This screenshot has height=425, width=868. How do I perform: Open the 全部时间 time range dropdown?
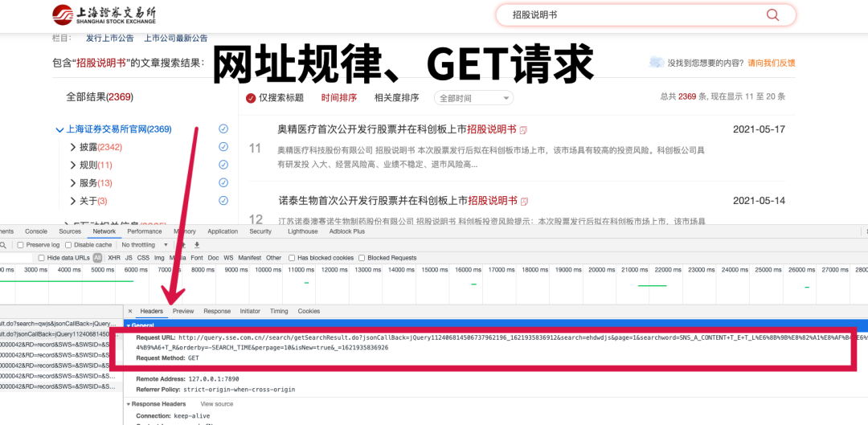tap(474, 98)
